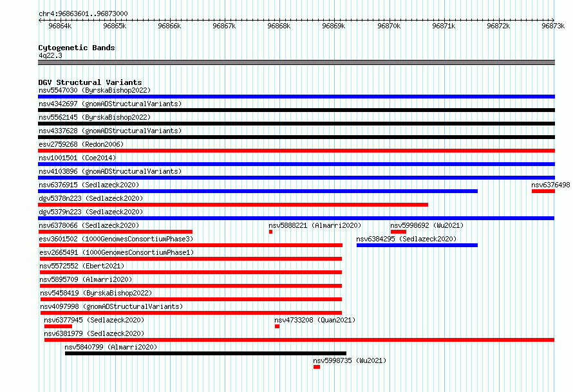Select the nsv4097998 gnomAD red variant bar
Image resolution: width=573 pixels, height=392 pixels.
coord(191,313)
